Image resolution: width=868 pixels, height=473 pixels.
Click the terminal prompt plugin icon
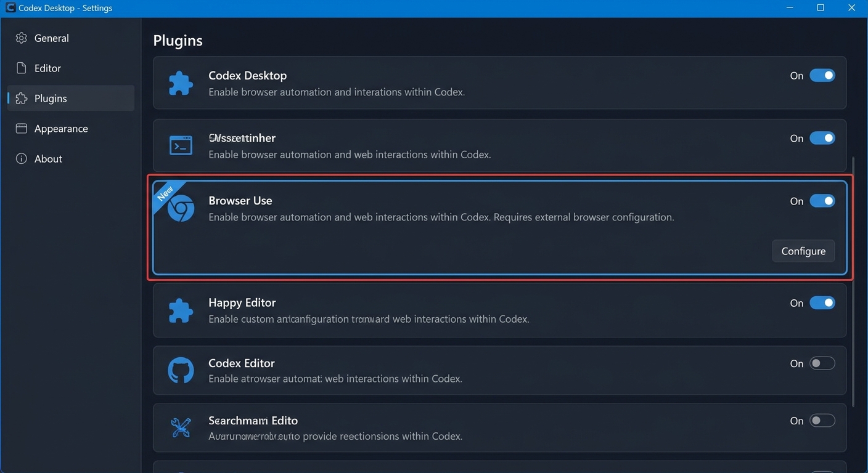(181, 146)
